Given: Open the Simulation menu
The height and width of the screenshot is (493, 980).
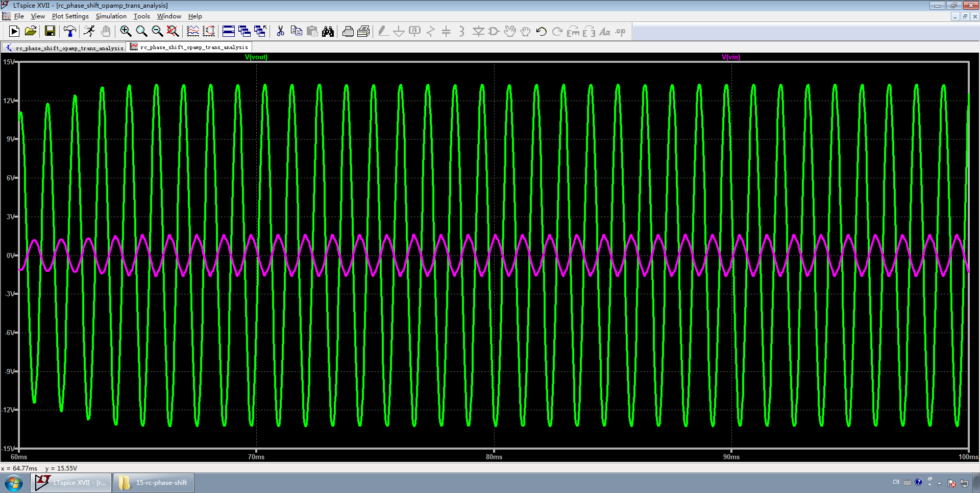Looking at the screenshot, I should pos(111,16).
